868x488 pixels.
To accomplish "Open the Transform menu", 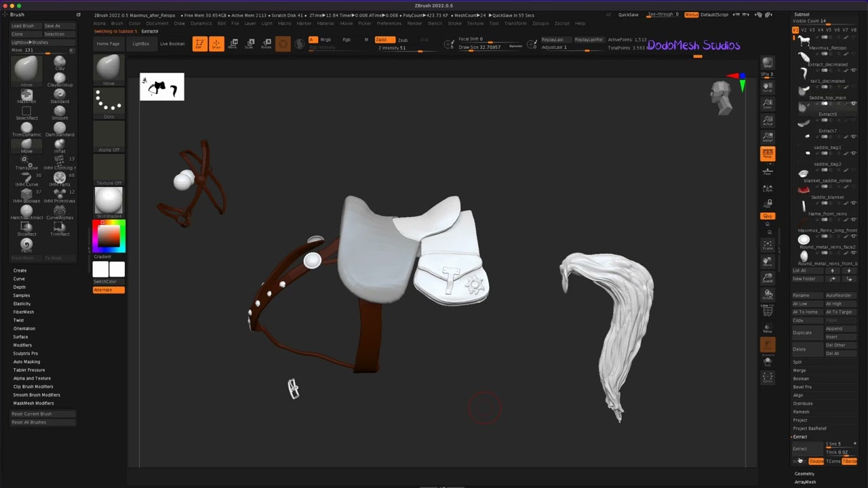I will 515,23.
